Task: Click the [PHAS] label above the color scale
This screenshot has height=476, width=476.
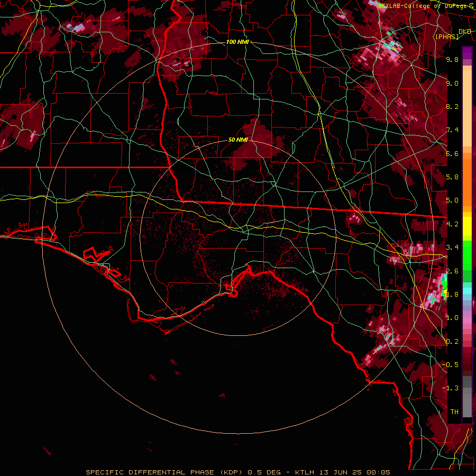Action: click(x=447, y=36)
